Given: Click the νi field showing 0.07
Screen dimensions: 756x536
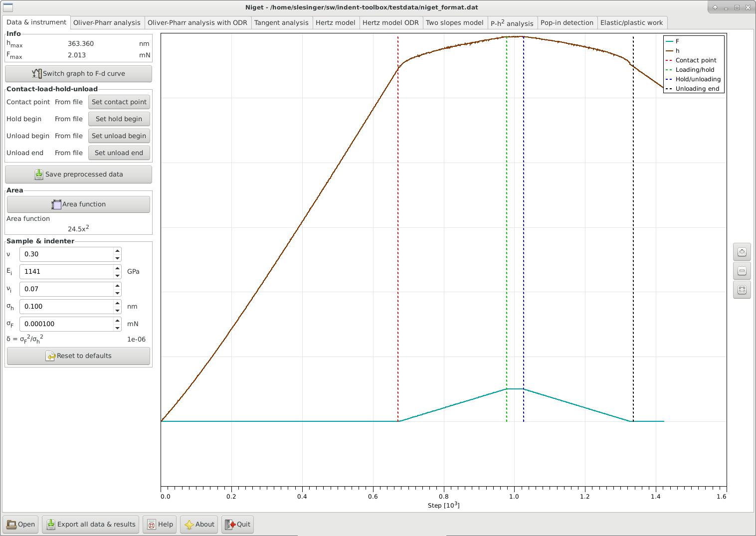Looking at the screenshot, I should pos(67,289).
